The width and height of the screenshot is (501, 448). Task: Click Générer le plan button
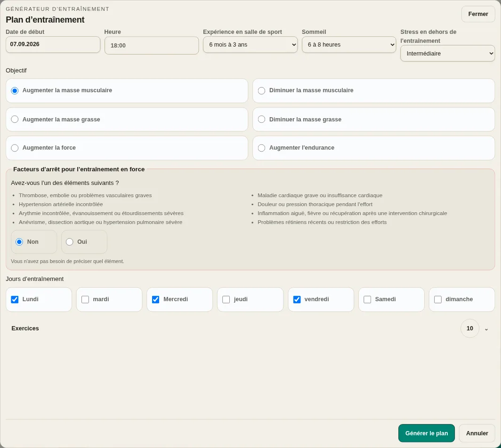(x=426, y=433)
